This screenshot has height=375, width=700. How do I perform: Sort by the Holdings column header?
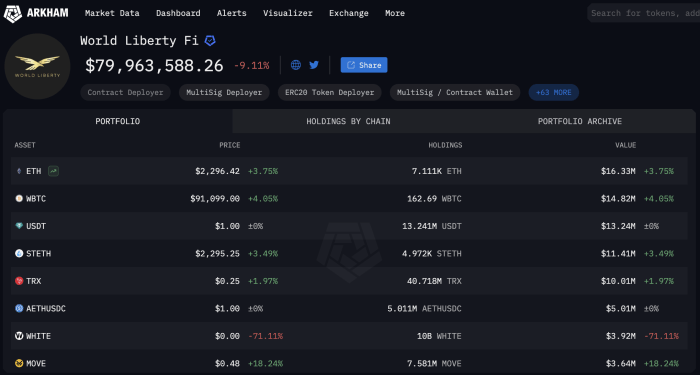tap(445, 145)
